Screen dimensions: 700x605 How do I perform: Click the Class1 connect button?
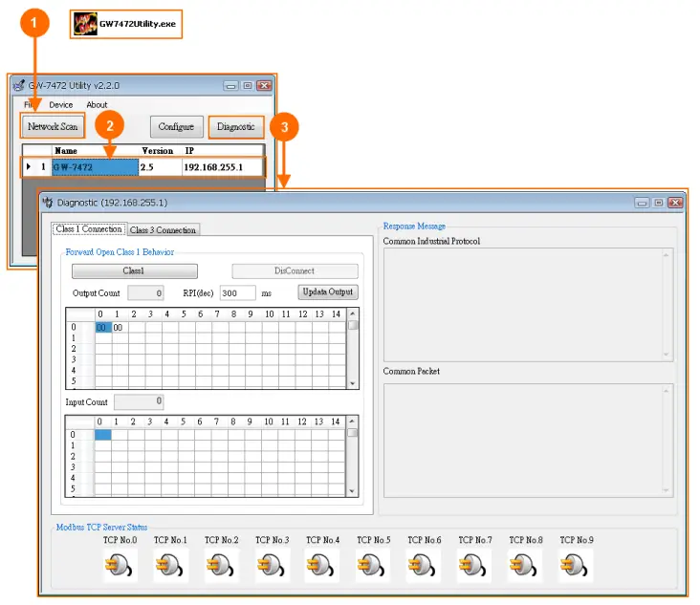tap(135, 270)
